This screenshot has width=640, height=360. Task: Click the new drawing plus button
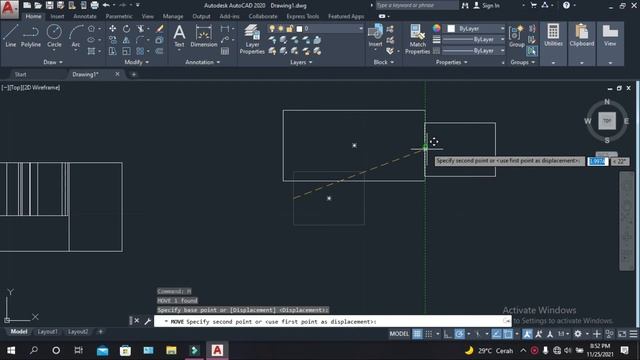[x=134, y=74]
